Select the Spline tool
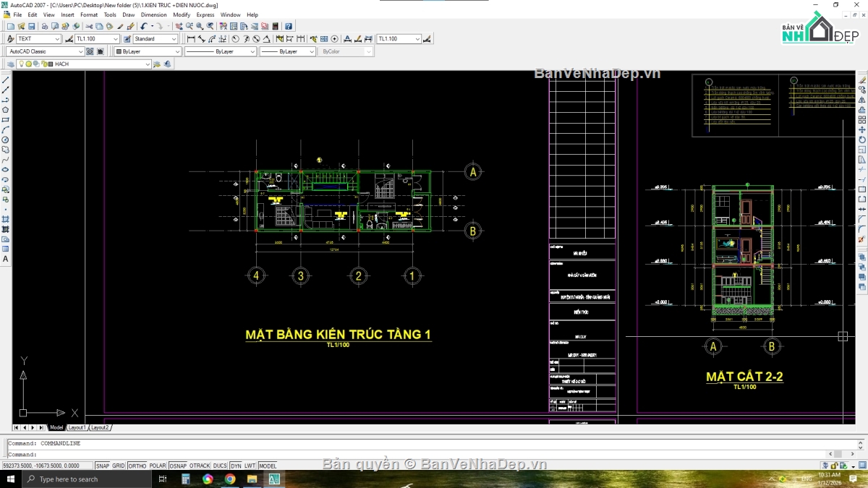This screenshot has width=868, height=488. tap(7, 159)
